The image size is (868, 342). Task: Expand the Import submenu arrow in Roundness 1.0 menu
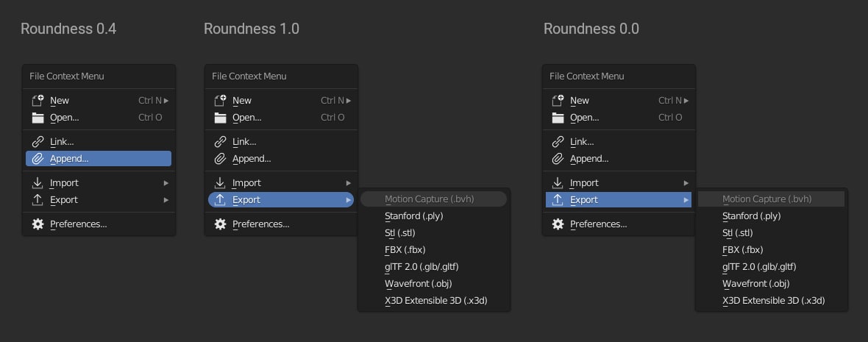348,183
